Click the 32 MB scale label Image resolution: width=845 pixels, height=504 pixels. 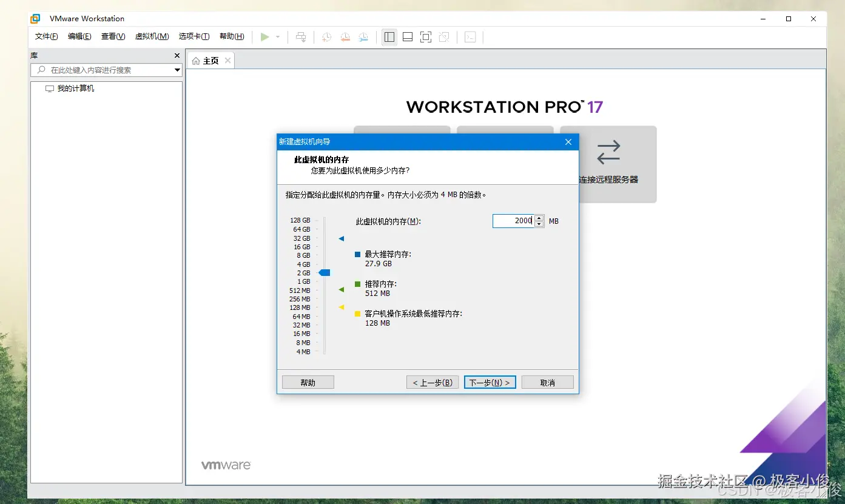coord(301,325)
